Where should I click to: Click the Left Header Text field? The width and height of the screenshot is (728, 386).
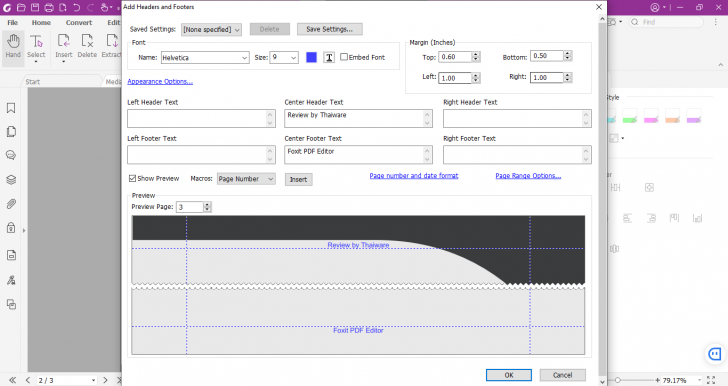202,118
